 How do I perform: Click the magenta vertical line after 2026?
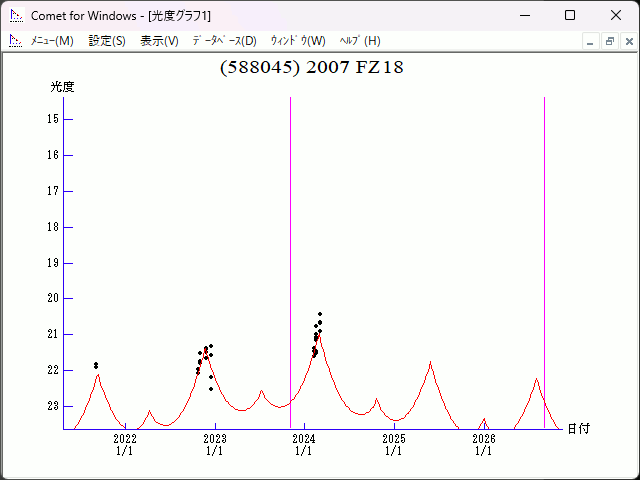click(544, 250)
